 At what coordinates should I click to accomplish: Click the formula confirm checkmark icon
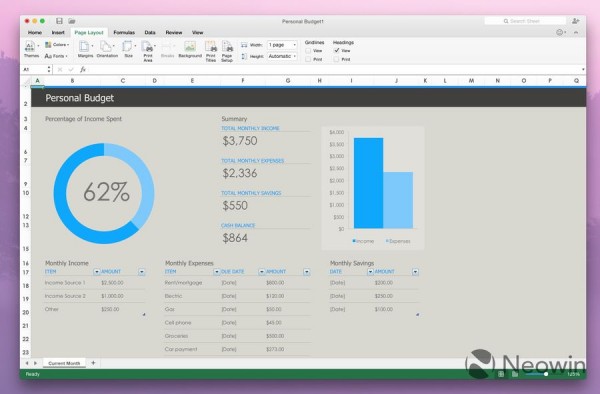(71, 69)
